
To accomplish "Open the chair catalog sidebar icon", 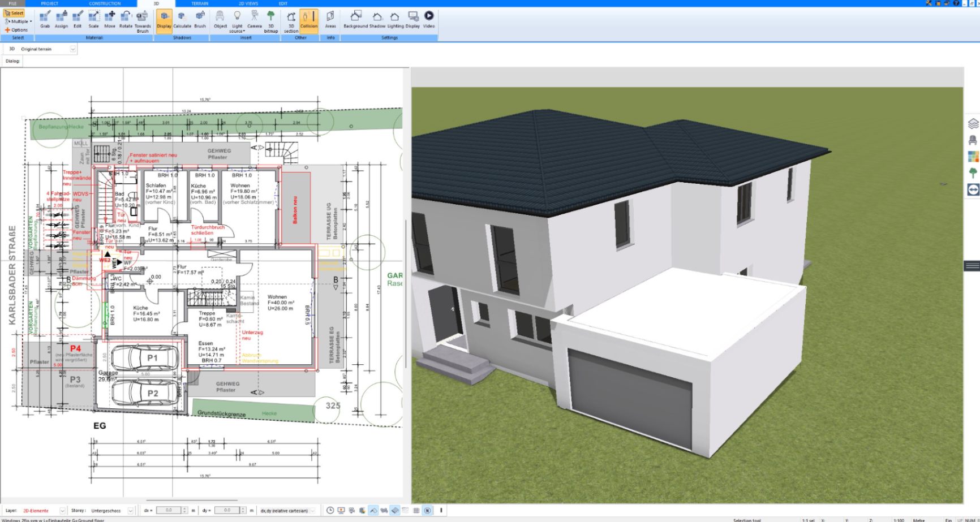I will point(973,140).
